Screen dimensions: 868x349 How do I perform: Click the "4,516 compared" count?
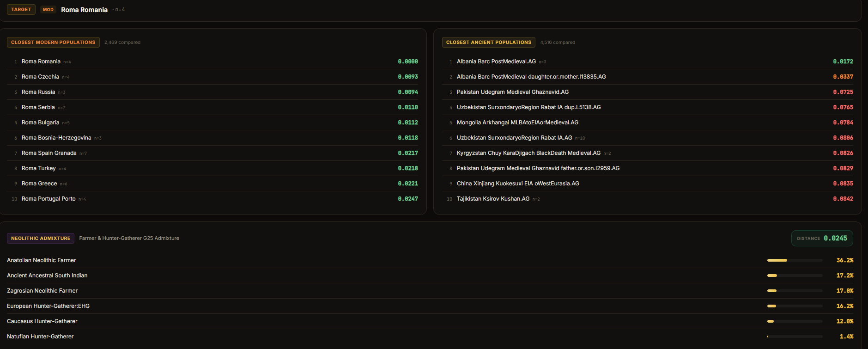click(x=558, y=42)
